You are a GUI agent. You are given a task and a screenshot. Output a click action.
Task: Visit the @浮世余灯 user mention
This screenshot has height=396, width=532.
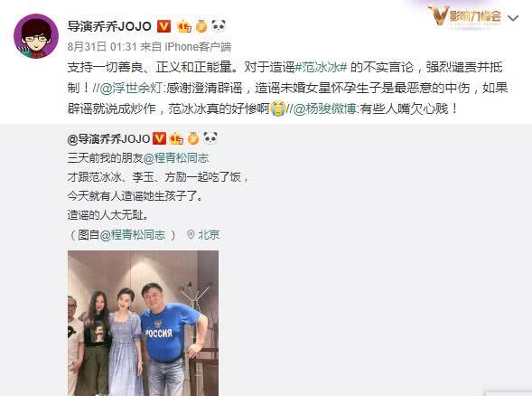pyautogui.click(x=132, y=89)
